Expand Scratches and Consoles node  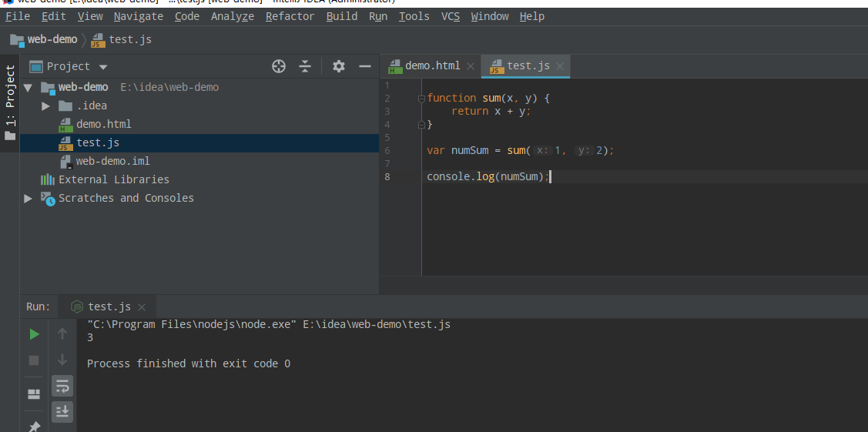coord(28,198)
